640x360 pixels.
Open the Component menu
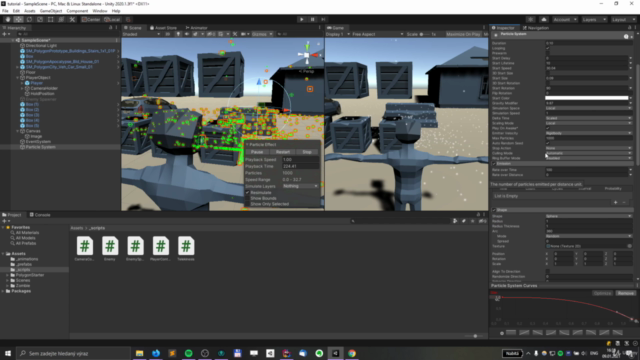pyautogui.click(x=77, y=11)
